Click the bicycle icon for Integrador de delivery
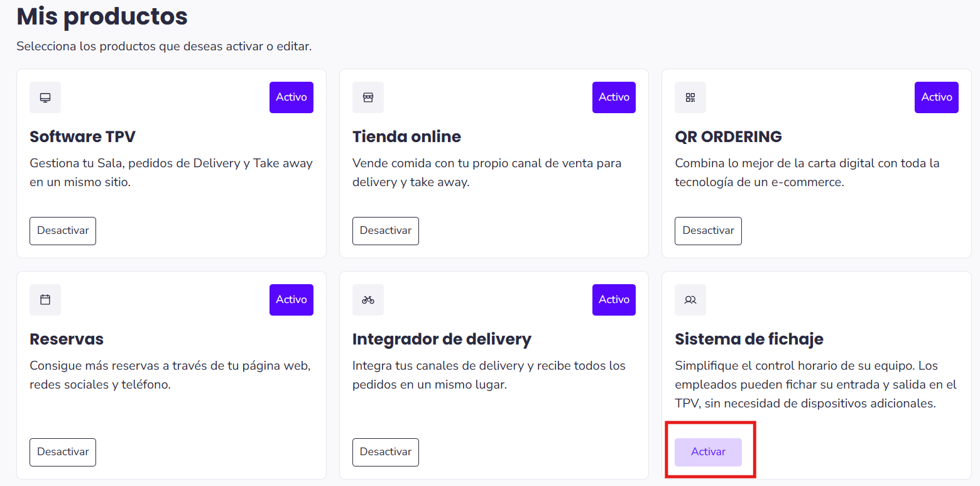This screenshot has height=486, width=980. 368,300
